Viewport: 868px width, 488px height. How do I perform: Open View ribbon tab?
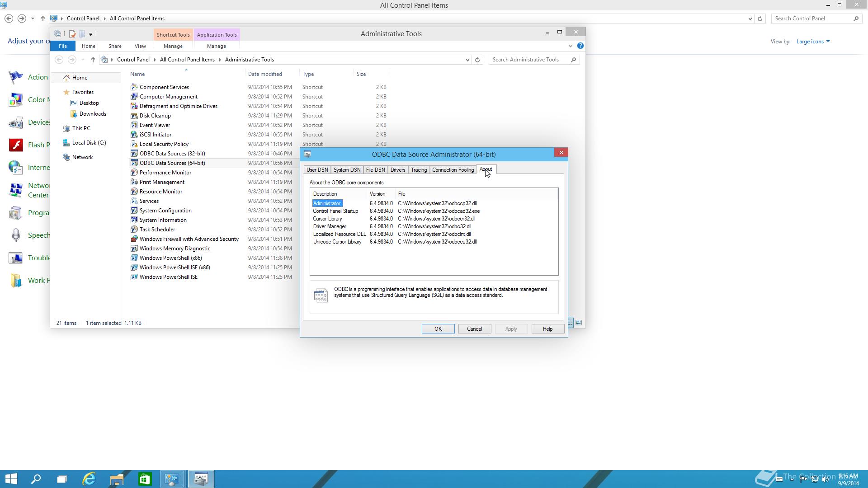[140, 46]
